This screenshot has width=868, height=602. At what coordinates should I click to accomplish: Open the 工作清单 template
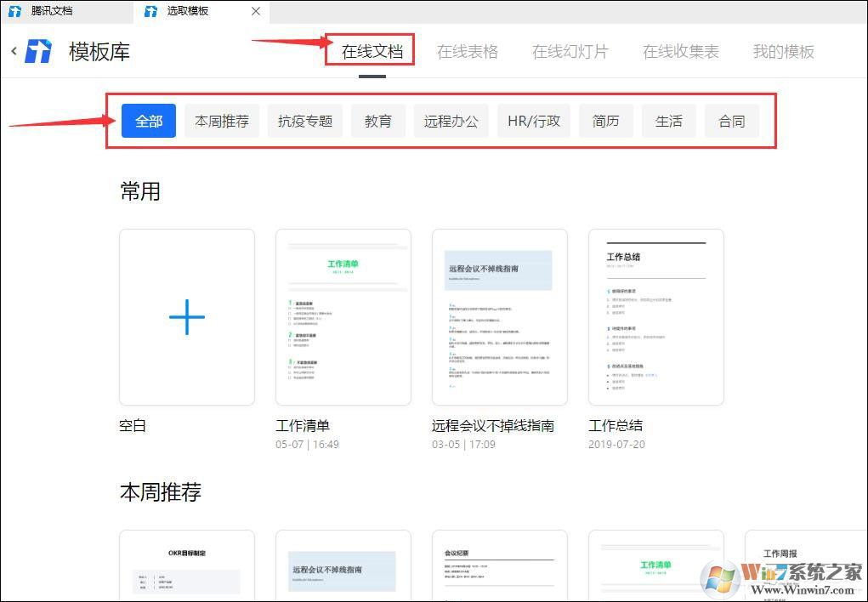pyautogui.click(x=343, y=316)
